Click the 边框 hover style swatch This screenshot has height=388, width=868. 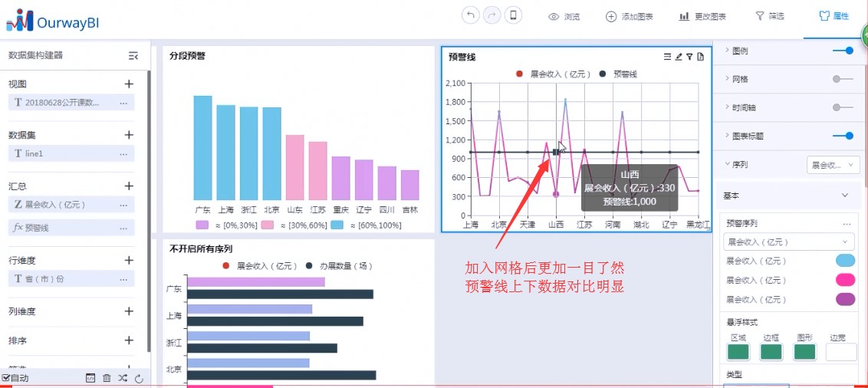click(771, 352)
